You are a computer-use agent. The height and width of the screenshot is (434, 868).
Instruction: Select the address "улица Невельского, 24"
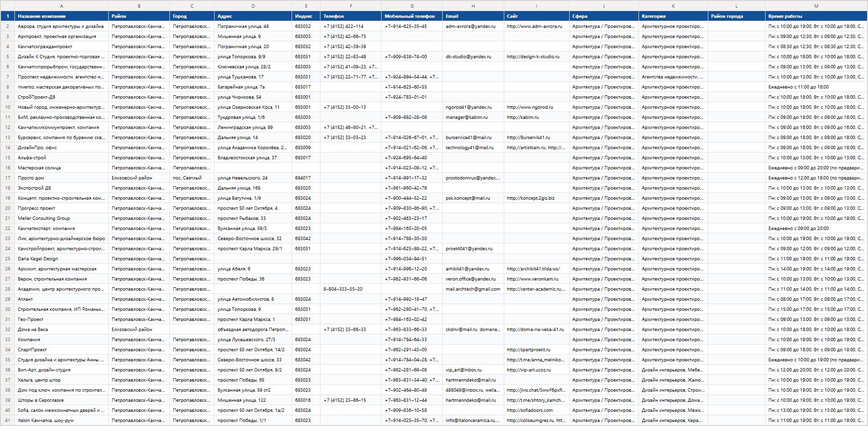253,178
